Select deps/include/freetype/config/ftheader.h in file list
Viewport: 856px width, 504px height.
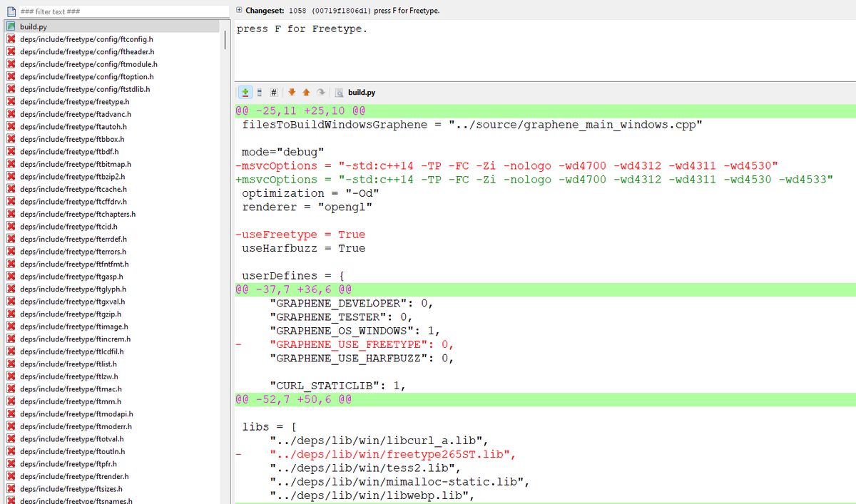87,51
